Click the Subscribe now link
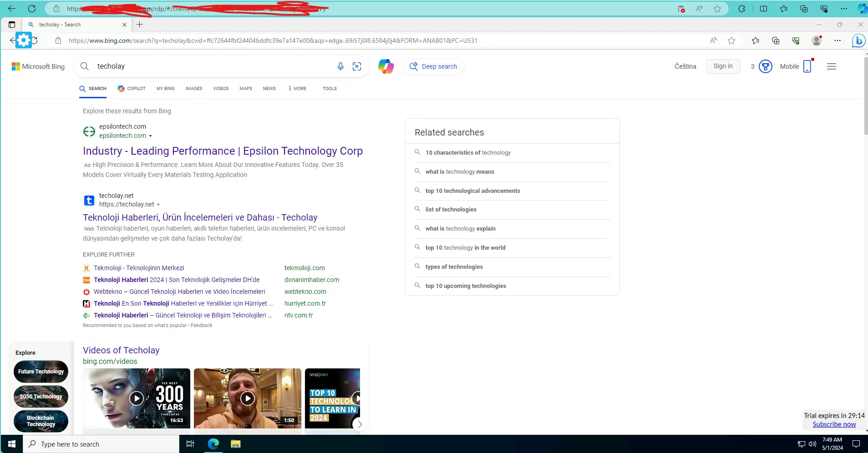 tap(834, 424)
